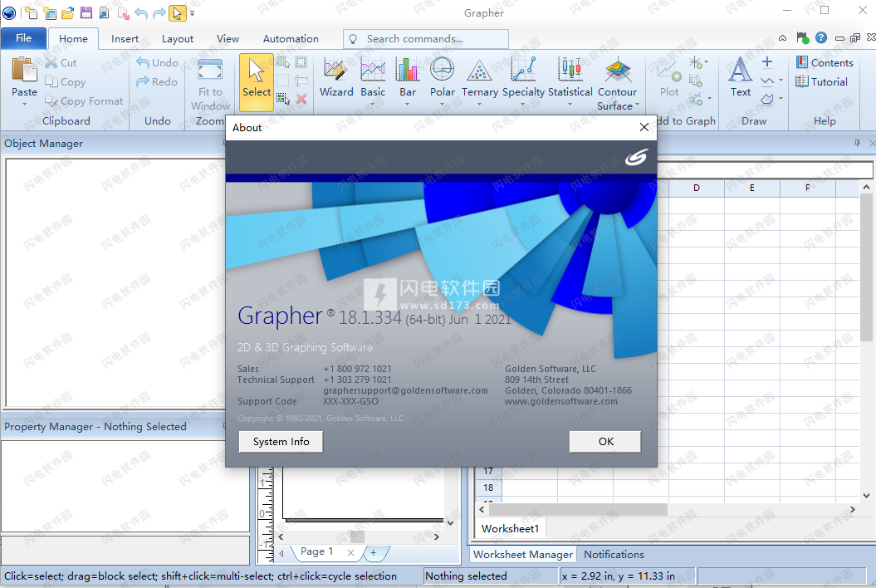This screenshot has width=876, height=588.
Task: Activate the large Select tool in the ribbon
Action: coord(257,82)
